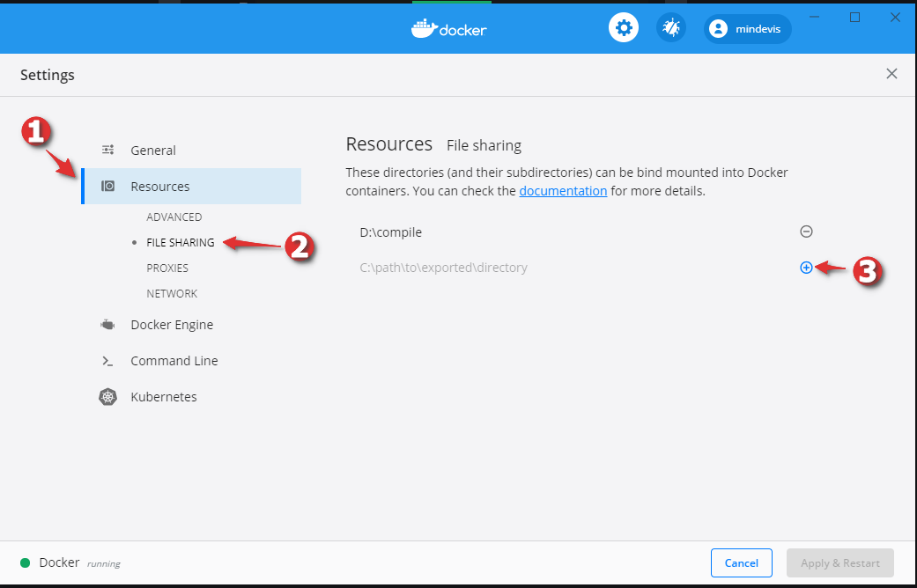This screenshot has width=917, height=588.
Task: Click the Cancel button
Action: (x=741, y=563)
